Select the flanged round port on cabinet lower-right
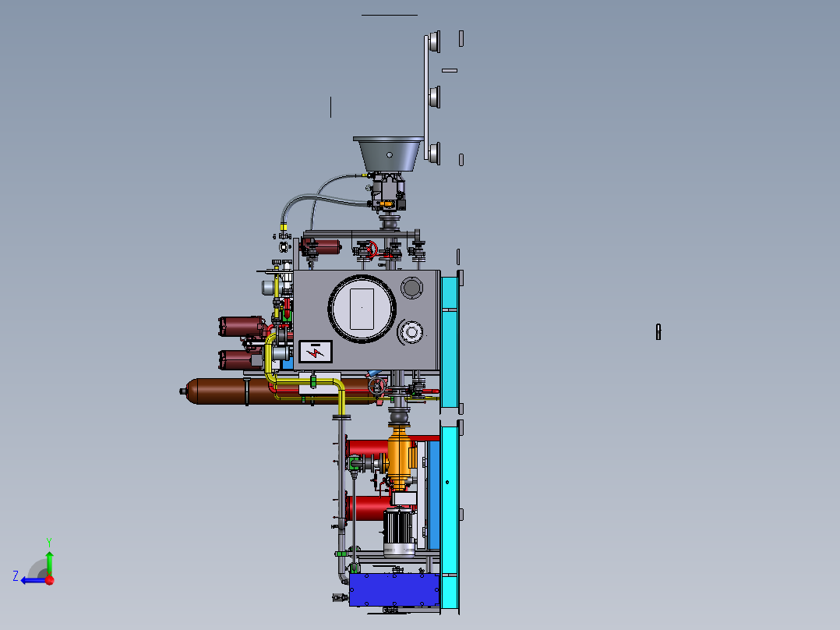 (411, 332)
